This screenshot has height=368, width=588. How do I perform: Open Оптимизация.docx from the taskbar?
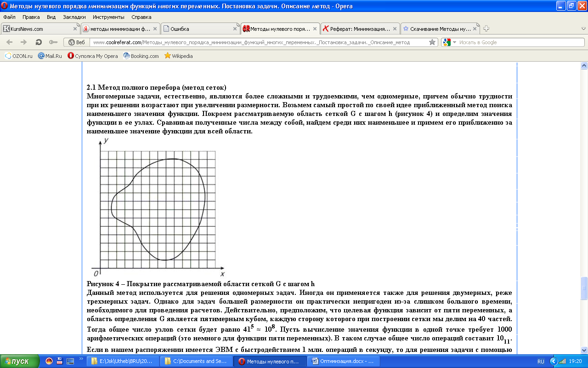pos(345,361)
